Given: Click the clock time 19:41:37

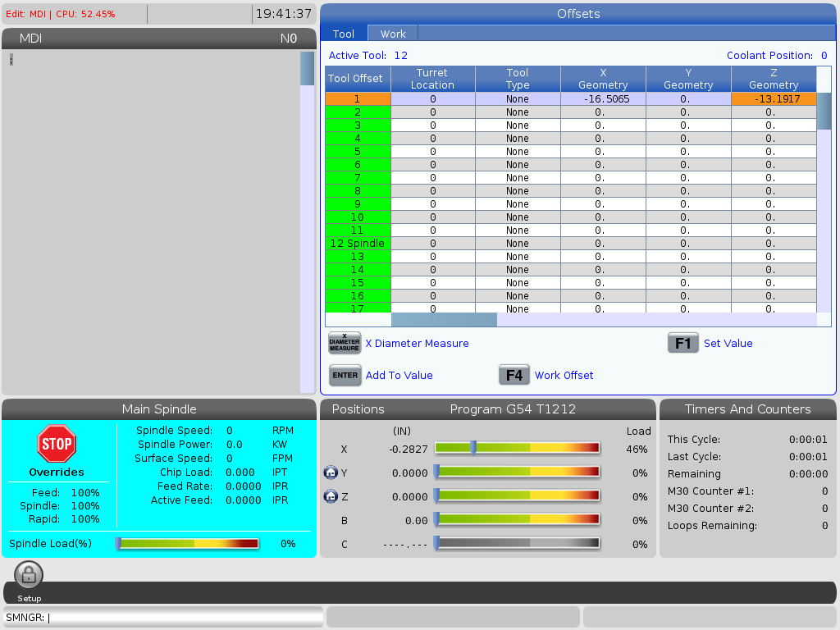Looking at the screenshot, I should (x=283, y=14).
